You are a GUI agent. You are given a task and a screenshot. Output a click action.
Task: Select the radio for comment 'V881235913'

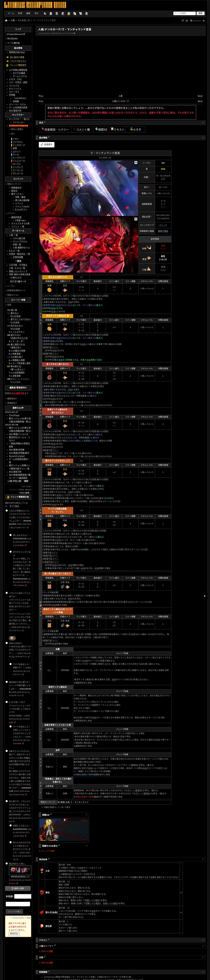click(7, 643)
